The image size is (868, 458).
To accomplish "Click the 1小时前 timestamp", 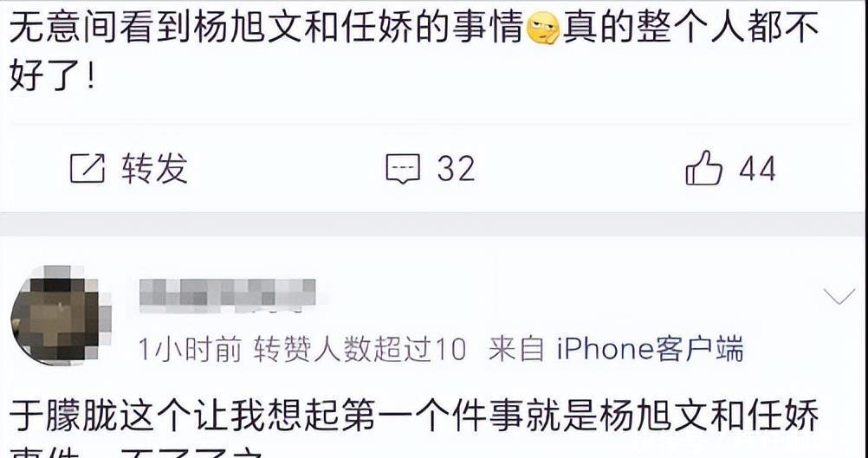I will (x=190, y=349).
